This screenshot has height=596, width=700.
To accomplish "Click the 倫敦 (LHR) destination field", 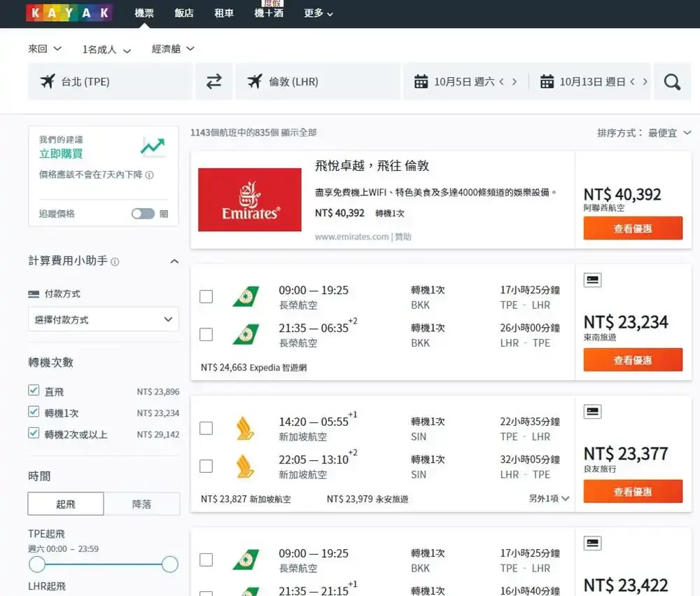I will (x=317, y=81).
